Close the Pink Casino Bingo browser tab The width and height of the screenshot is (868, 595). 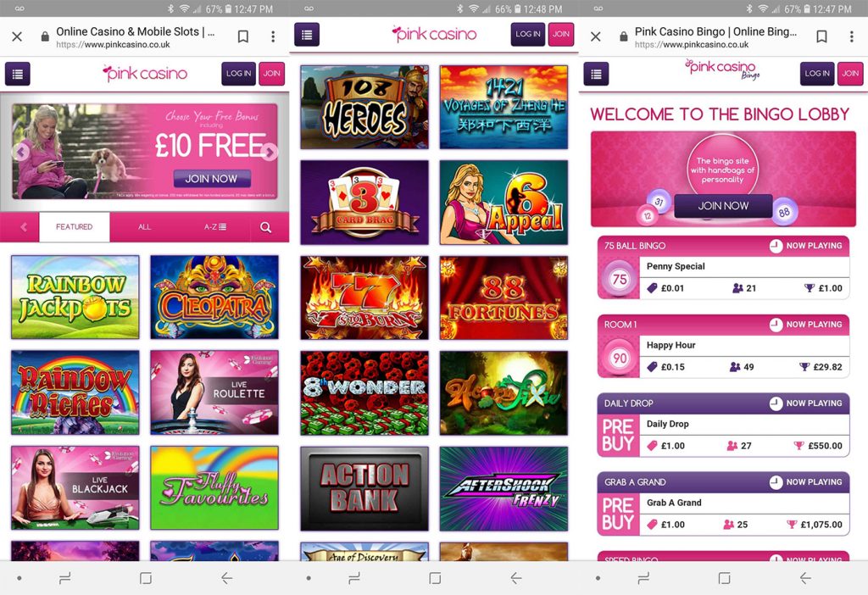(x=596, y=36)
